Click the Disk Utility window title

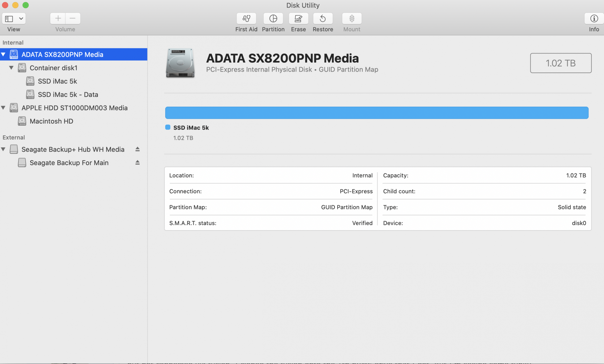303,5
